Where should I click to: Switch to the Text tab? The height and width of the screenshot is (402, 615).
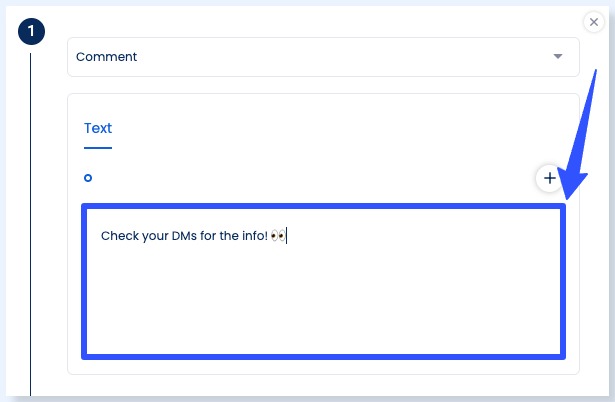coord(98,128)
